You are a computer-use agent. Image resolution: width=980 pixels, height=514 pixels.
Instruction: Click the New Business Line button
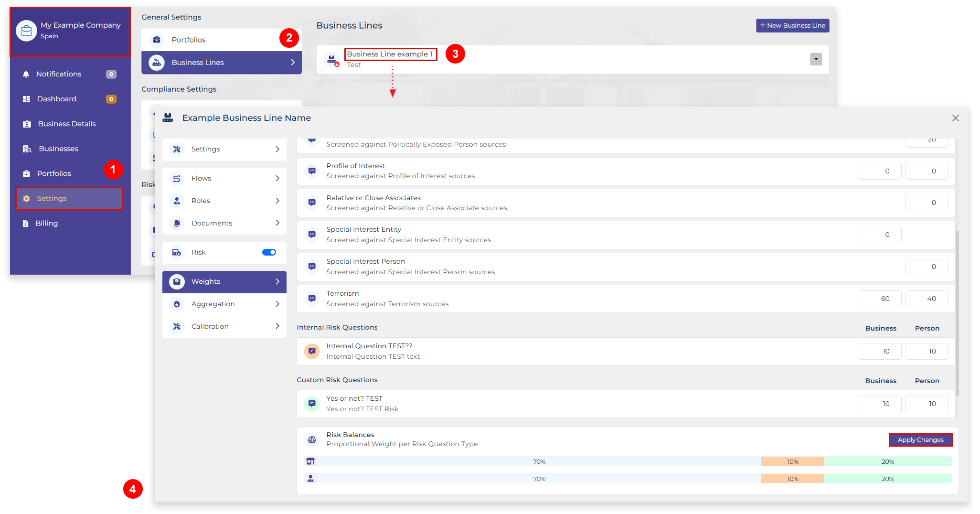point(792,25)
